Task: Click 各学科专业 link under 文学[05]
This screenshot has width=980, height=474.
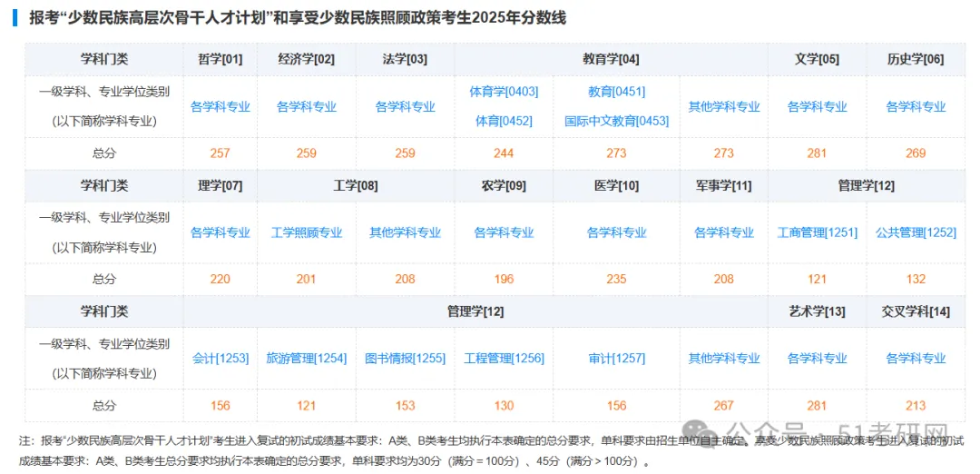Action: click(817, 107)
